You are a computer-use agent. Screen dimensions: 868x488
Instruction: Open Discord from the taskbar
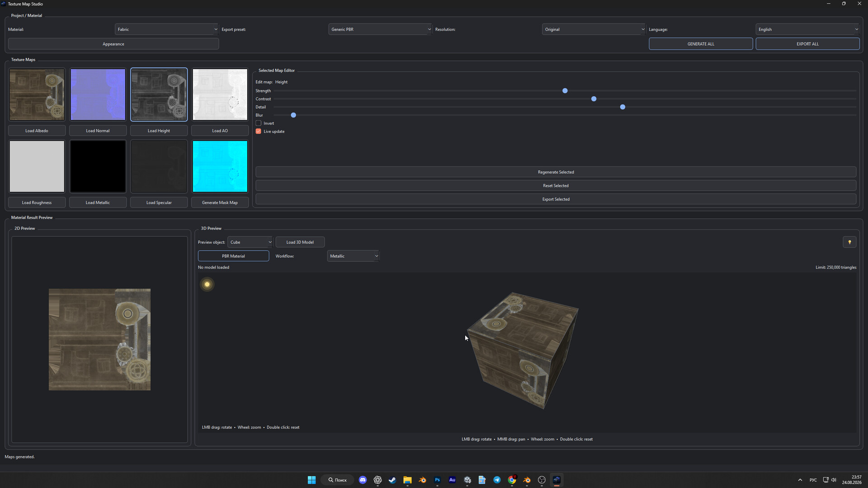coord(363,480)
